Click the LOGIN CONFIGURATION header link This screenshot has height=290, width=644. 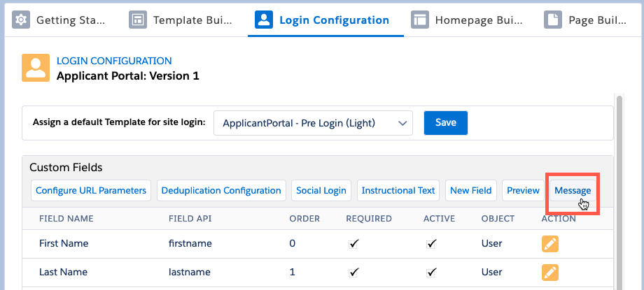coord(114,61)
